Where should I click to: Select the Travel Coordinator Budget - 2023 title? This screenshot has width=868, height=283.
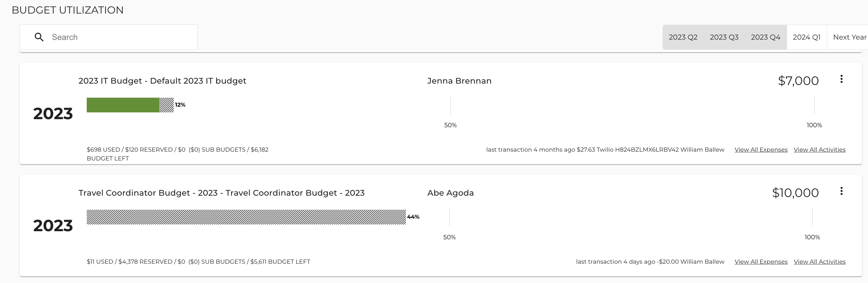point(222,193)
